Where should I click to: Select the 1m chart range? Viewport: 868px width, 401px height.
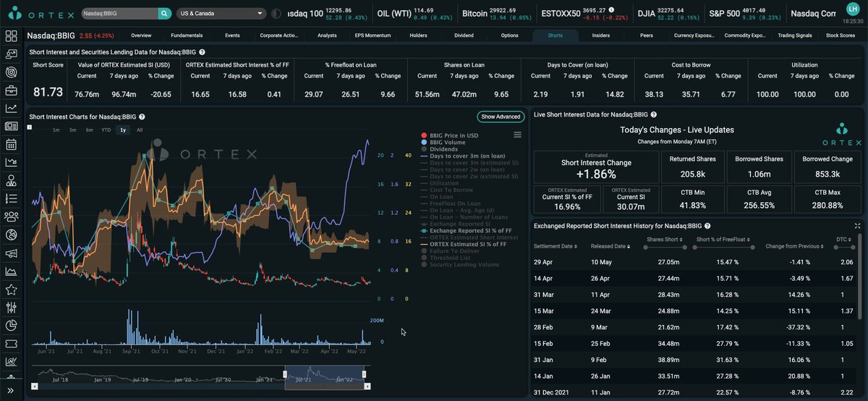(x=56, y=130)
